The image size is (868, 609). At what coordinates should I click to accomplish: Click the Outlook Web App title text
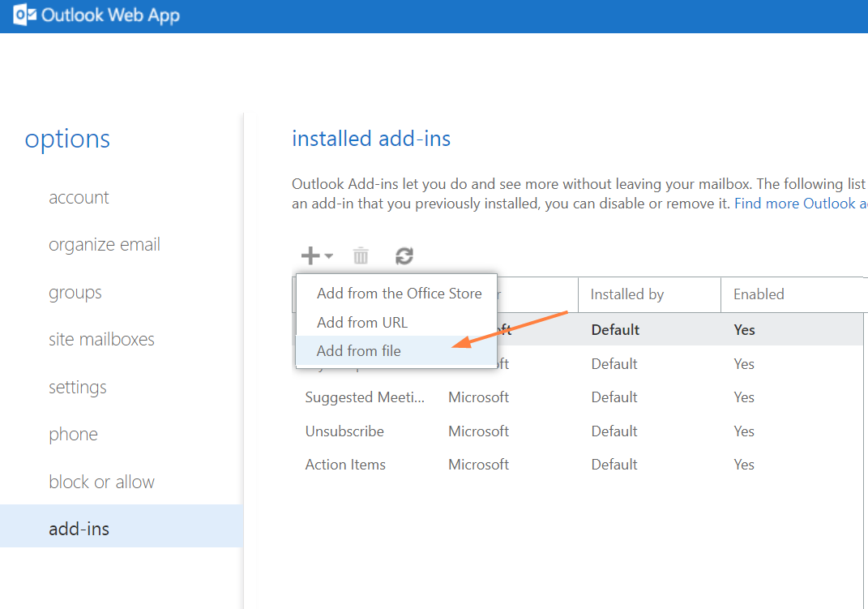tap(110, 15)
